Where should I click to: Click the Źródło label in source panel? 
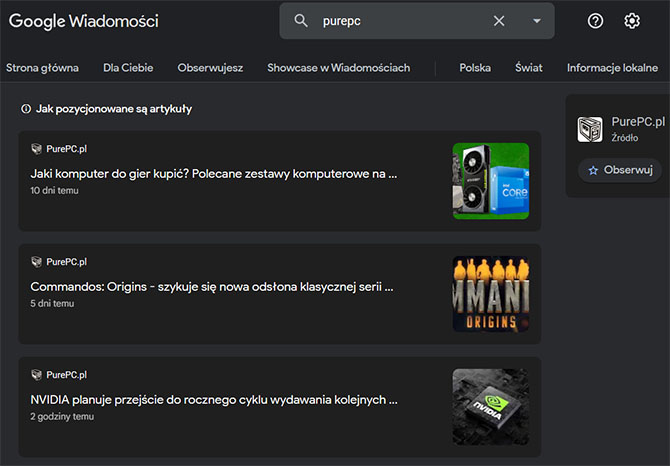(x=625, y=138)
